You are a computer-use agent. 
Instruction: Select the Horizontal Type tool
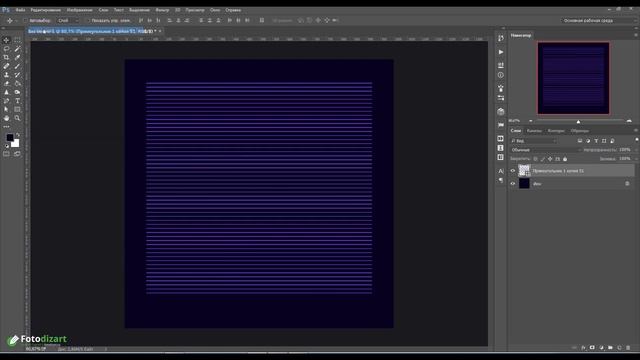[x=17, y=100]
